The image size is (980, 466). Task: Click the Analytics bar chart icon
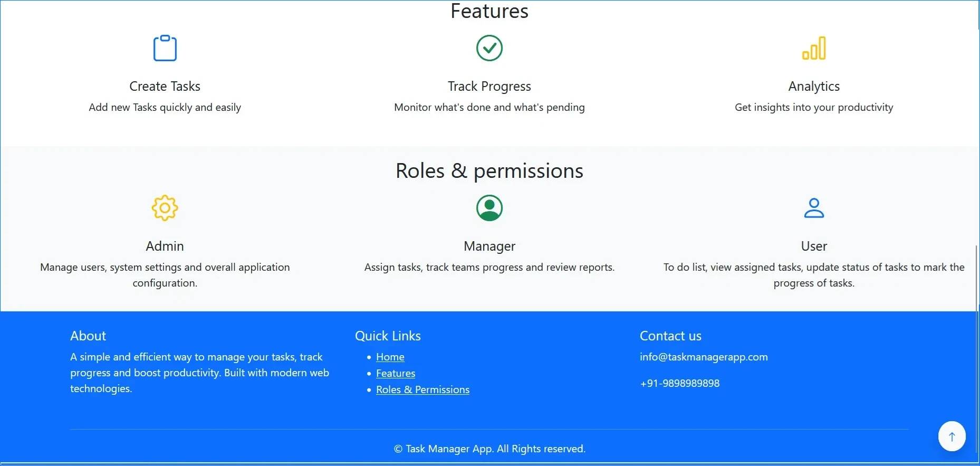(x=814, y=48)
